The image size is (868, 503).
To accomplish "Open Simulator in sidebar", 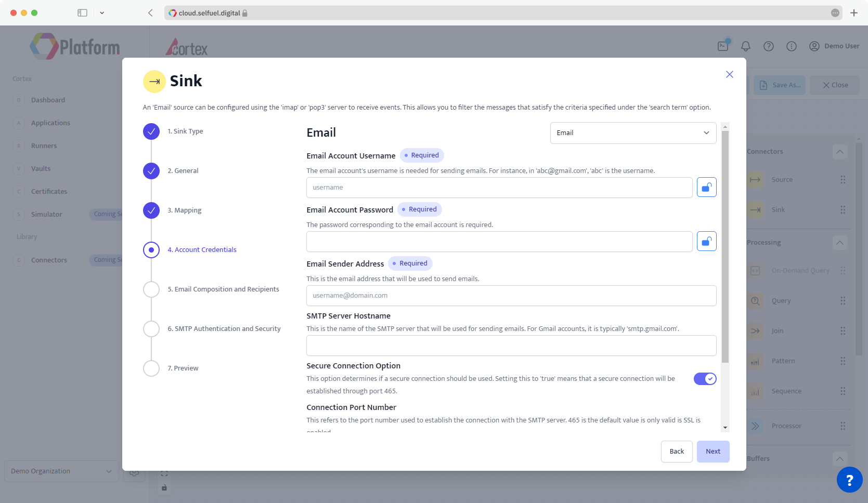I will [46, 215].
